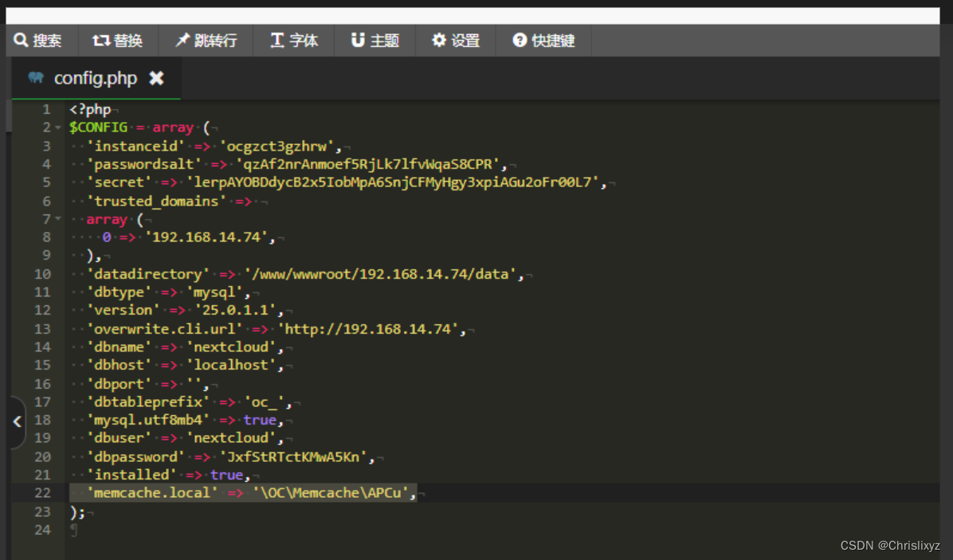953x560 pixels.
Task: Click the $CONFIG variable on line 2
Action: (x=99, y=127)
